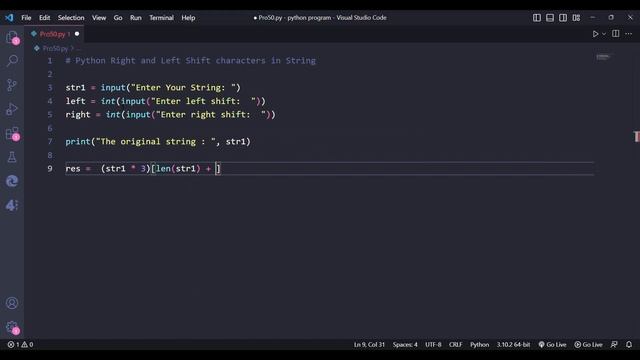Restore down the VS Code window
Image resolution: width=640 pixels, height=360 pixels.
(x=611, y=18)
